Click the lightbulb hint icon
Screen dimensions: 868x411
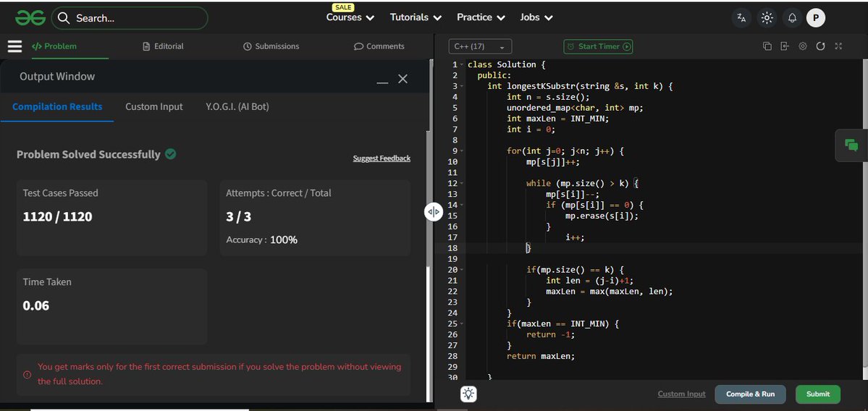pyautogui.click(x=469, y=394)
